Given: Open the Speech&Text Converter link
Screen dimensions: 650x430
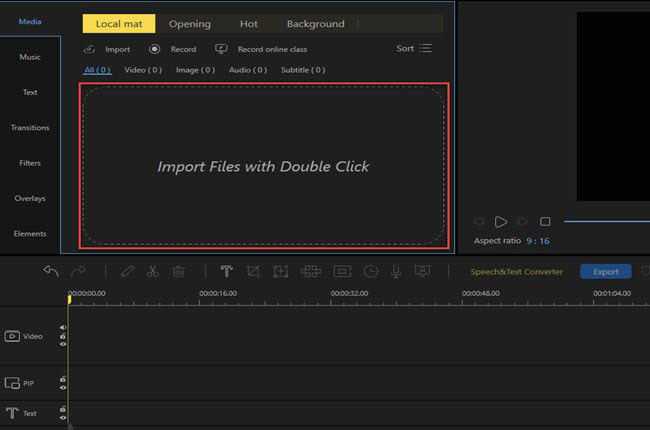Looking at the screenshot, I should pyautogui.click(x=517, y=271).
